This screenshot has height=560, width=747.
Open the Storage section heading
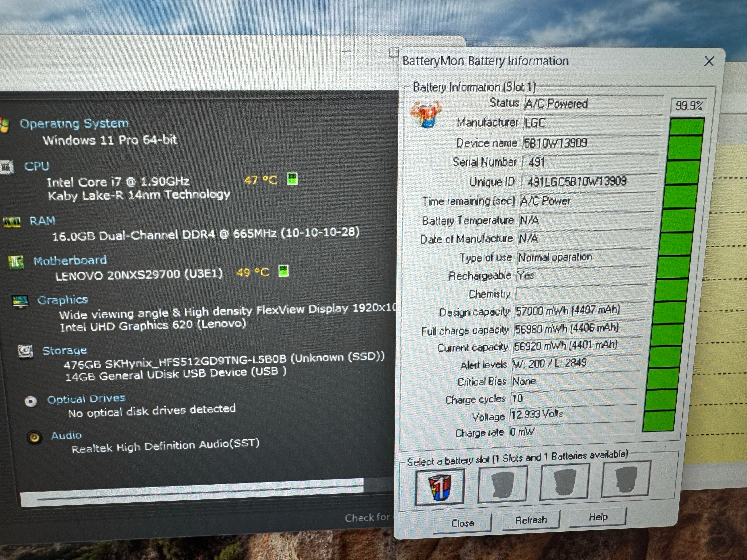tap(64, 351)
